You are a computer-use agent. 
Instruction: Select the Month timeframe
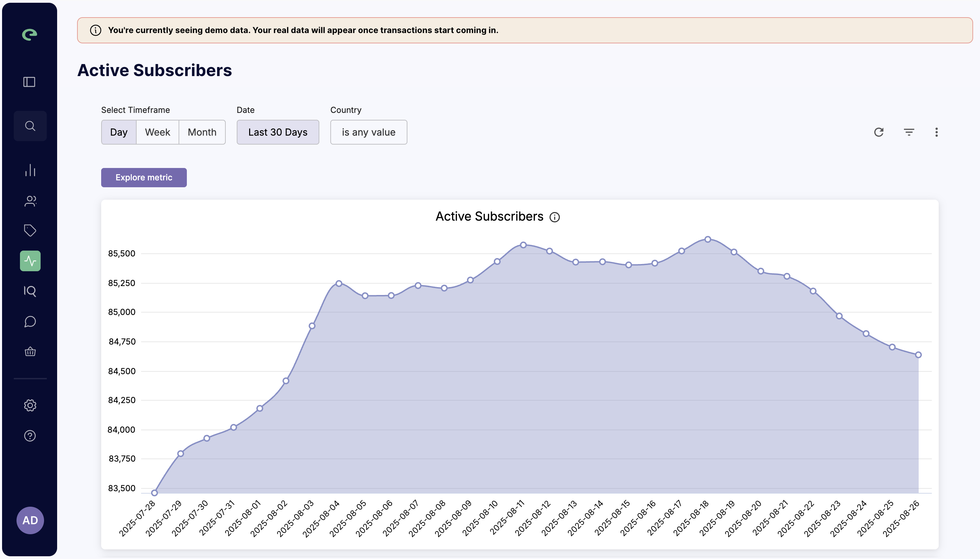click(202, 132)
